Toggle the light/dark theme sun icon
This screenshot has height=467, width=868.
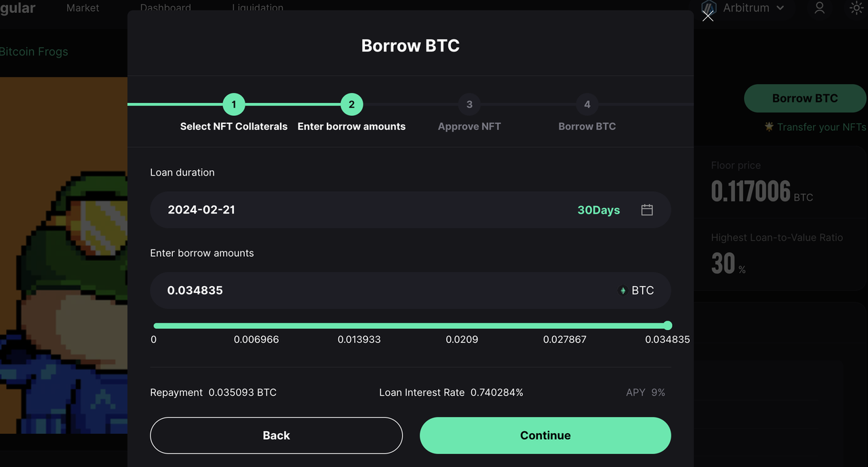pyautogui.click(x=856, y=8)
